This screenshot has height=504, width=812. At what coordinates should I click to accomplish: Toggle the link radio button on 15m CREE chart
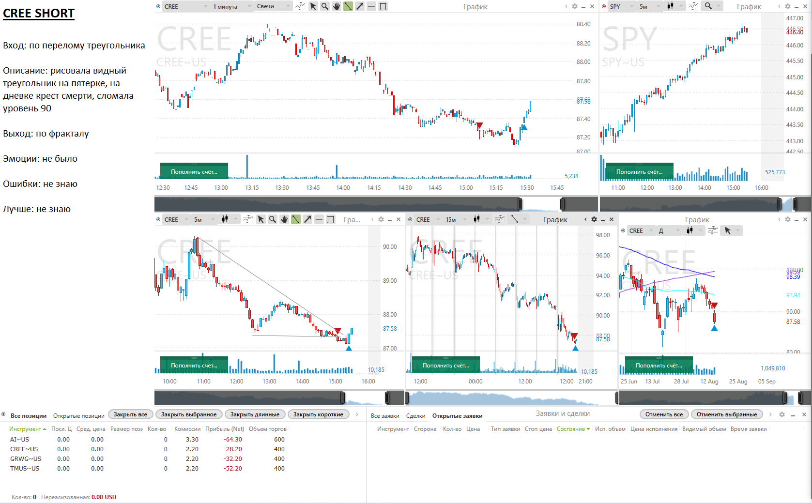pyautogui.click(x=410, y=219)
